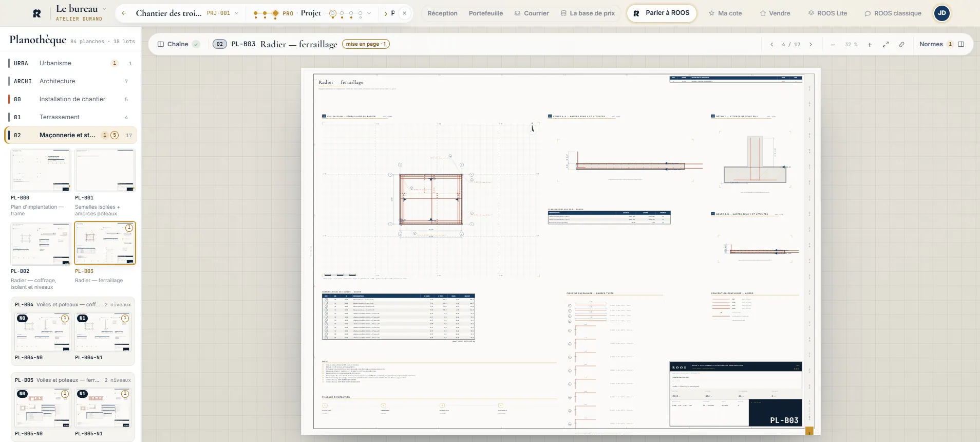Expand sheet to fullscreen

(x=885, y=45)
